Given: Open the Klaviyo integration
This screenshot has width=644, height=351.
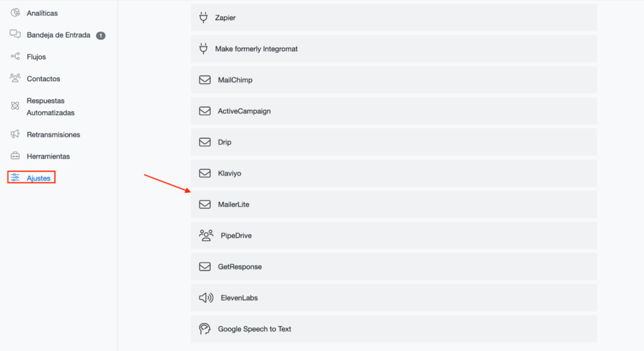Looking at the screenshot, I should pos(394,173).
